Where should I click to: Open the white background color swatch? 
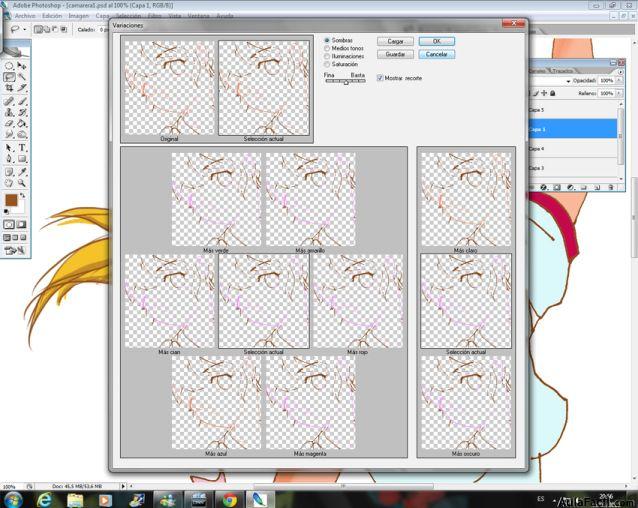point(21,207)
